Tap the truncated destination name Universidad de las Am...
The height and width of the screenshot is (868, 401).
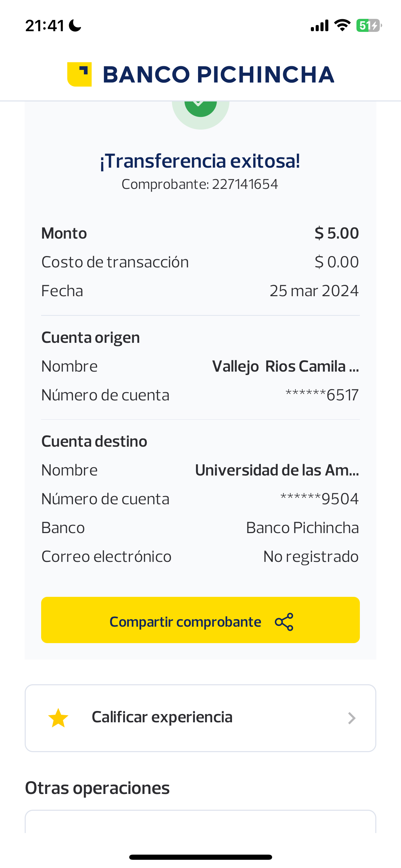click(x=277, y=470)
